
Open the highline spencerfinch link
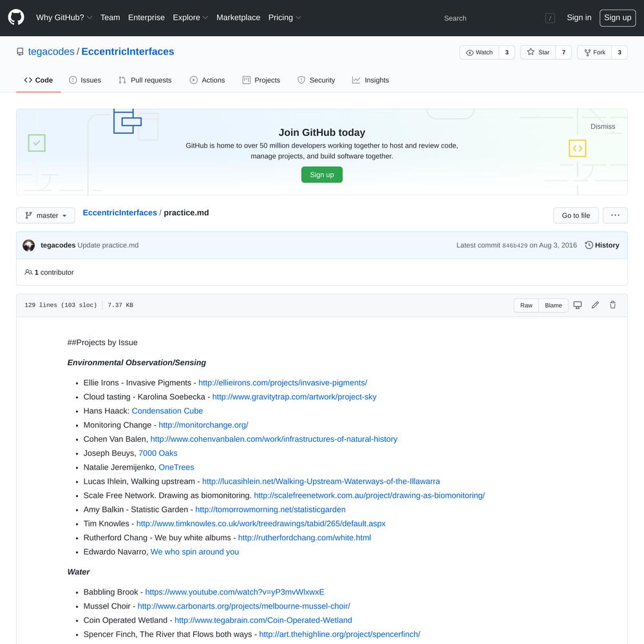click(x=339, y=634)
